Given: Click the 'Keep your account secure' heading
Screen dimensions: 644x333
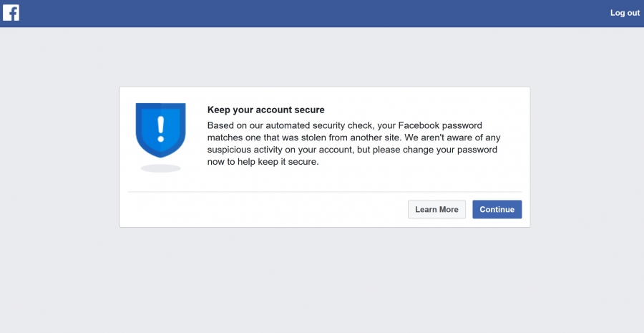Looking at the screenshot, I should (x=265, y=110).
